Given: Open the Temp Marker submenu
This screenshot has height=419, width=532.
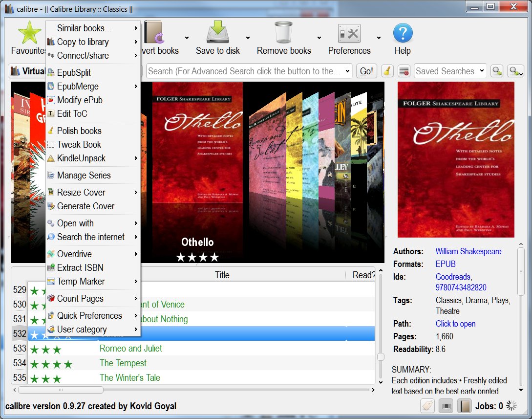Looking at the screenshot, I should [x=93, y=281].
